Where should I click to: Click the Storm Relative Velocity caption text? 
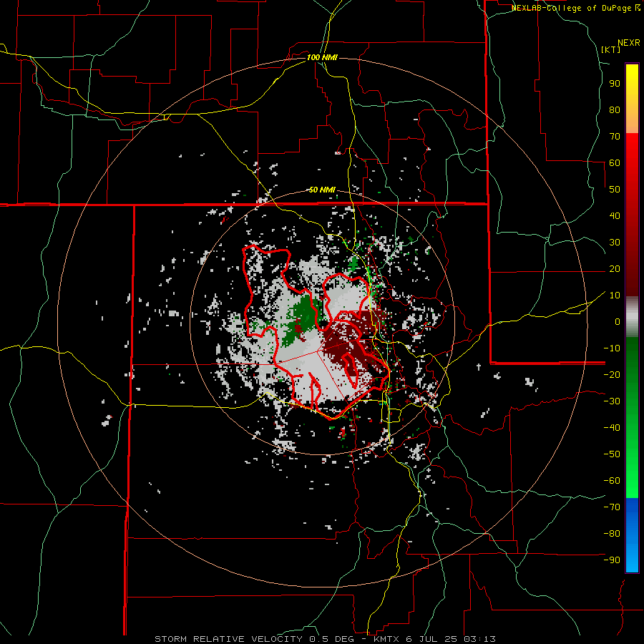pyautogui.click(x=325, y=639)
